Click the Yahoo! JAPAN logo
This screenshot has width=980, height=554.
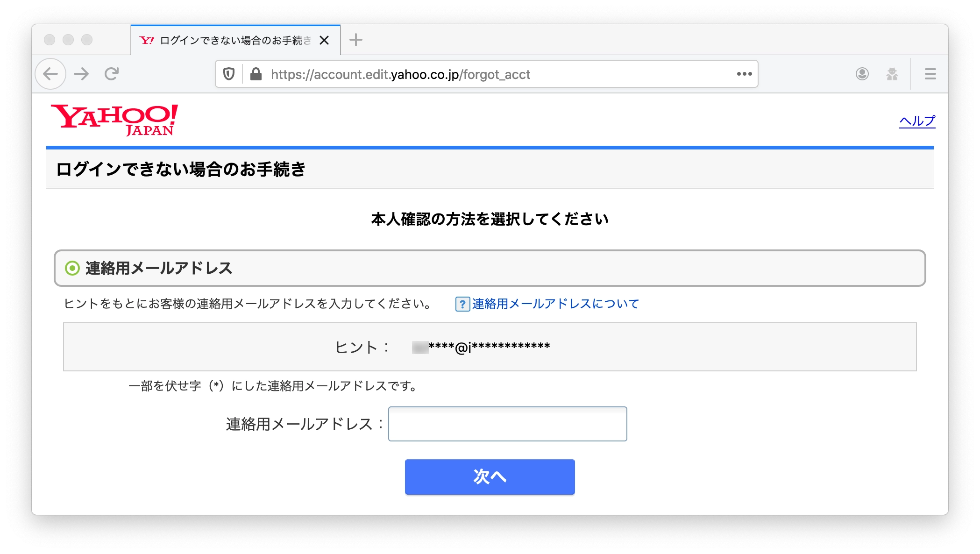114,120
